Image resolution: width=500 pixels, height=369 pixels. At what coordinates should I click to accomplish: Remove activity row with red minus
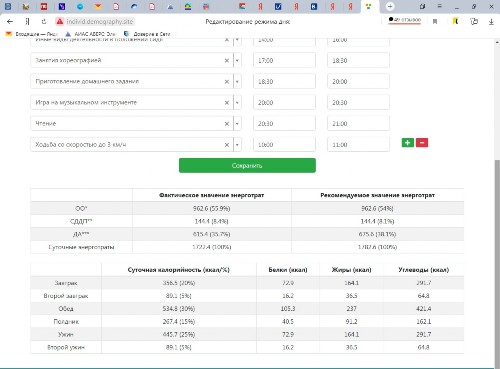click(422, 143)
